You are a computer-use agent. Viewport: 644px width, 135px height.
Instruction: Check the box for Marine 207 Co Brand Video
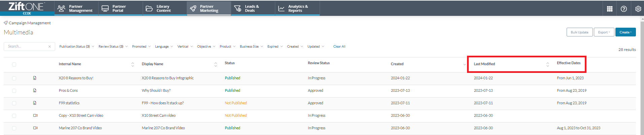pos(14,128)
